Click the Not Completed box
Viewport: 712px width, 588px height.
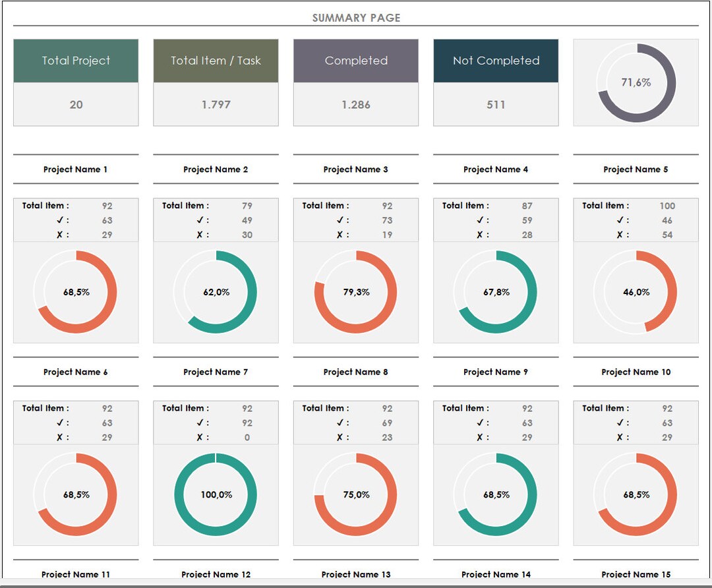coord(496,60)
